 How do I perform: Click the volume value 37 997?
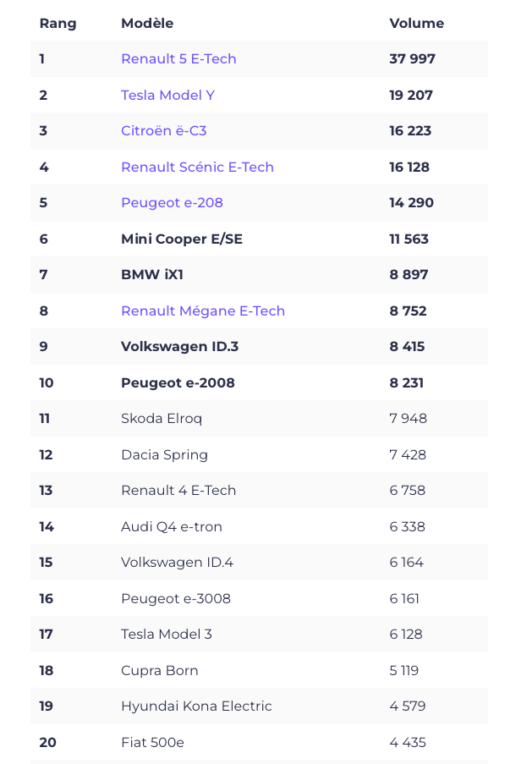(412, 59)
